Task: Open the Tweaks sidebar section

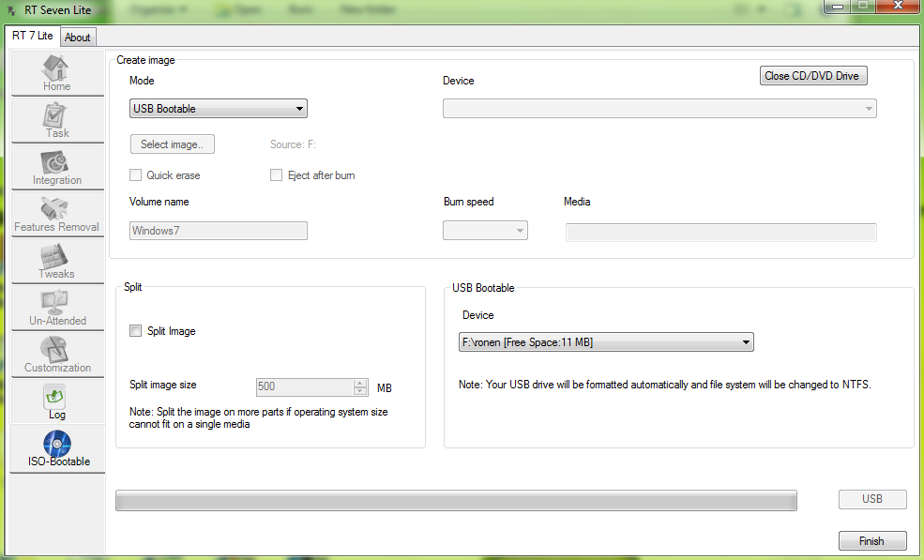Action: pyautogui.click(x=57, y=261)
